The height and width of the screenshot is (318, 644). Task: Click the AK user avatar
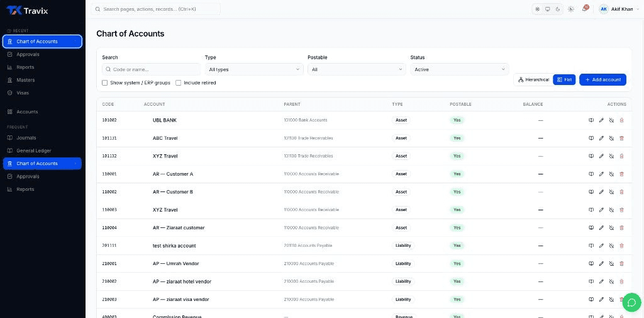(x=604, y=9)
